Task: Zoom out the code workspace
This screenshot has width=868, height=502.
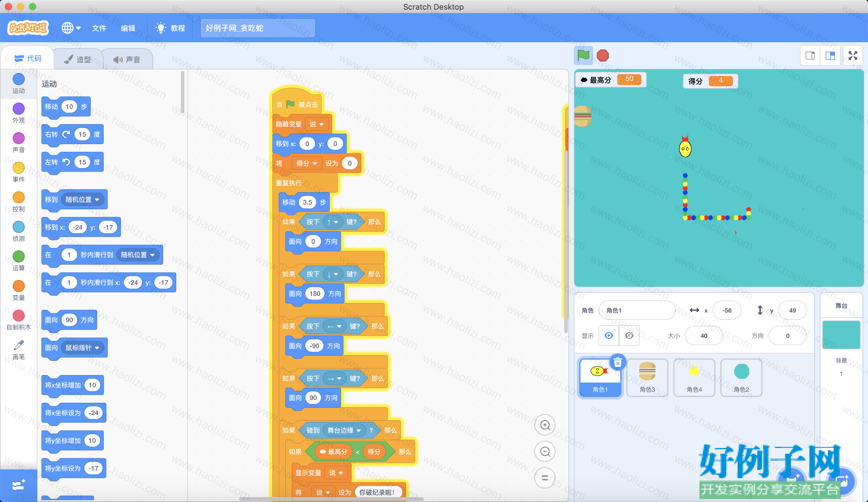Action: point(545,451)
